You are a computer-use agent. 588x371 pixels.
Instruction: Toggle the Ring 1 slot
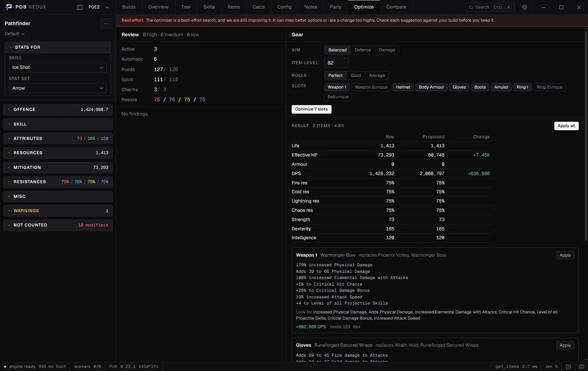[x=522, y=87]
